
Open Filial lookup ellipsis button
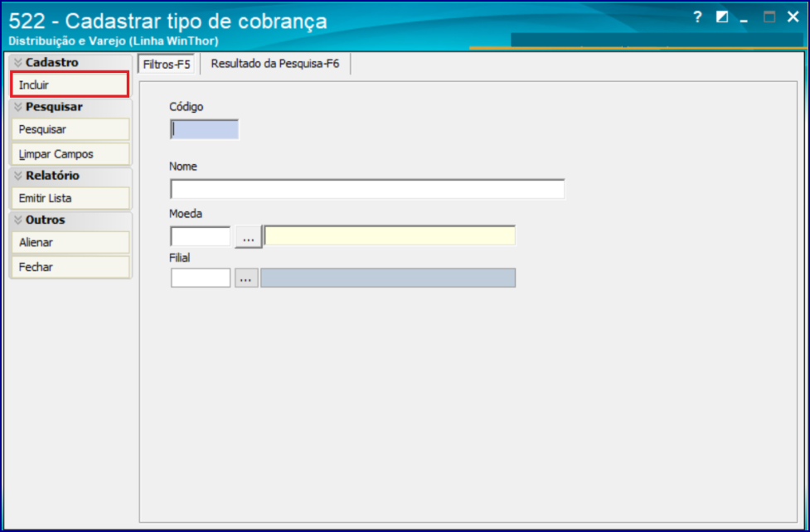[x=246, y=278]
